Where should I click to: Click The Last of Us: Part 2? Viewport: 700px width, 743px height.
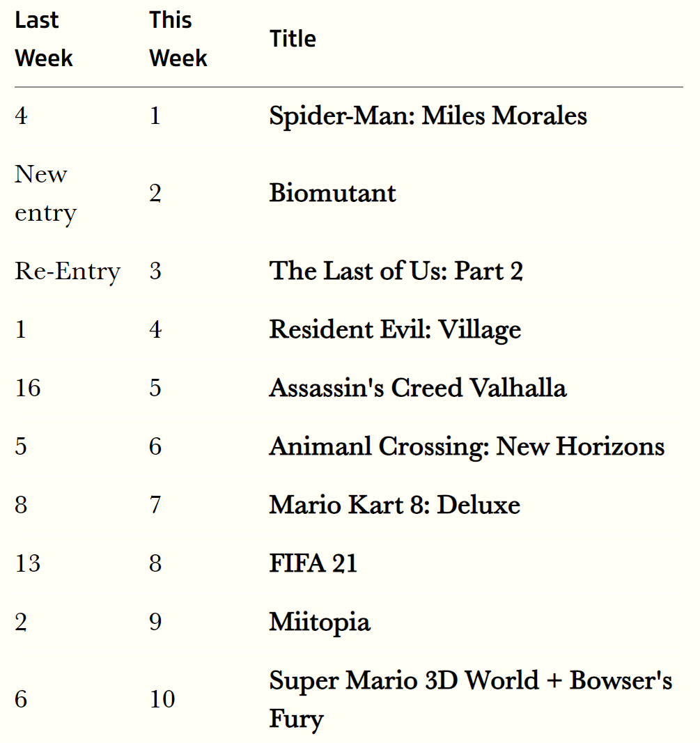(396, 271)
